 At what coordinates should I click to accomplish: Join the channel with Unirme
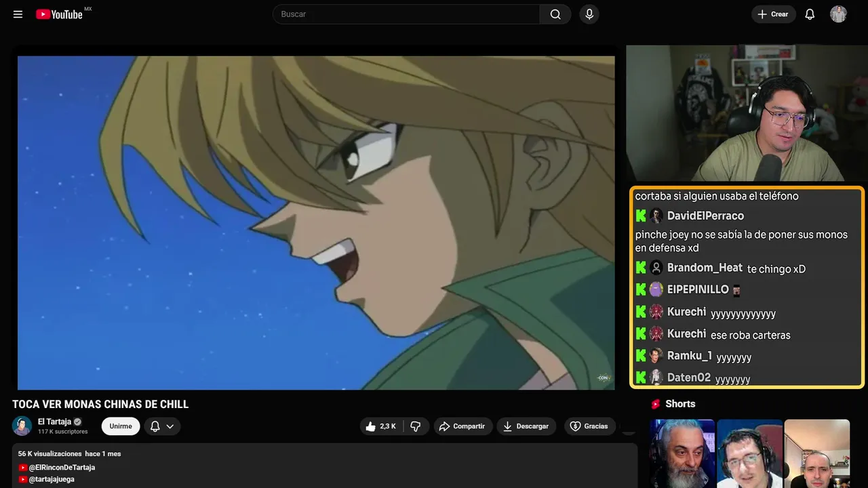pos(121,426)
